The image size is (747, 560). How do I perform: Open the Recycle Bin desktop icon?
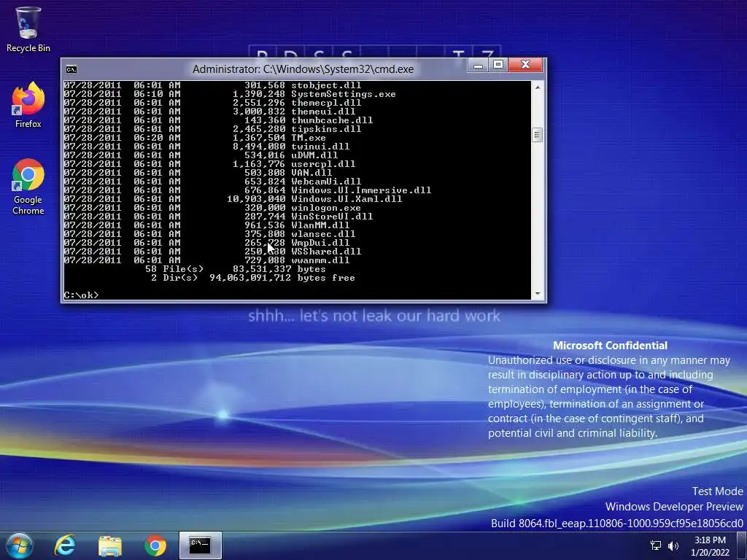(x=28, y=29)
